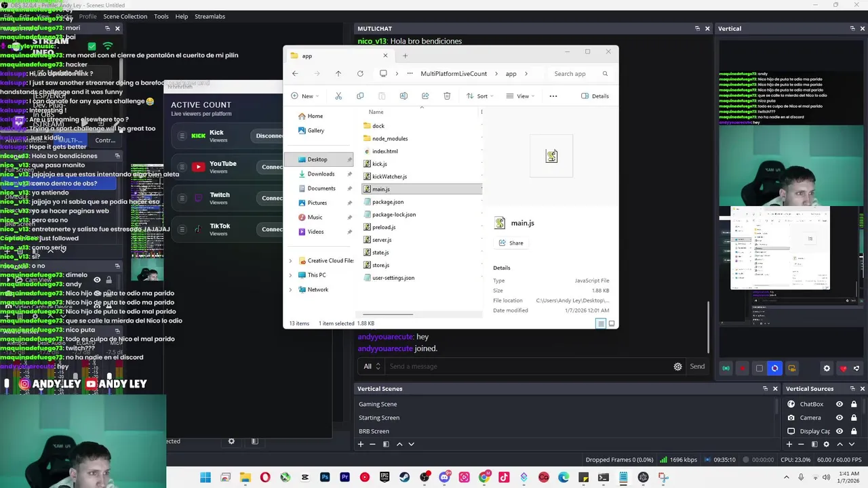Open Discord from the taskbar

pyautogui.click(x=445, y=477)
